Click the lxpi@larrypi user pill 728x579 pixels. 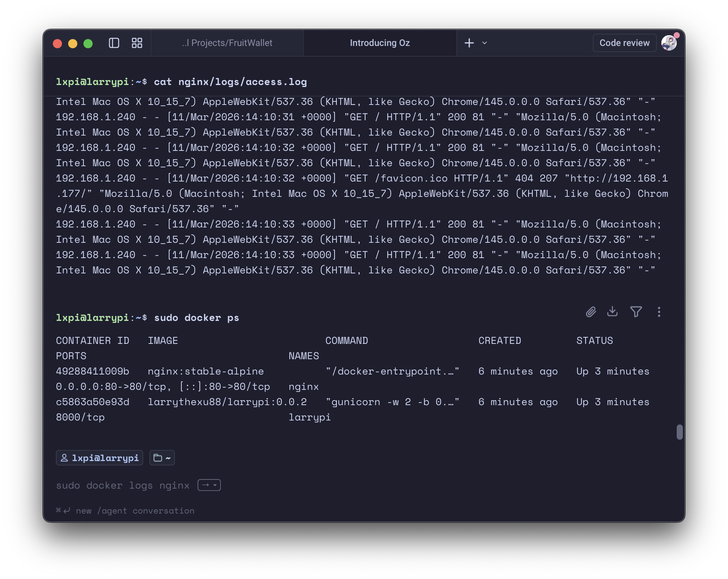point(99,458)
